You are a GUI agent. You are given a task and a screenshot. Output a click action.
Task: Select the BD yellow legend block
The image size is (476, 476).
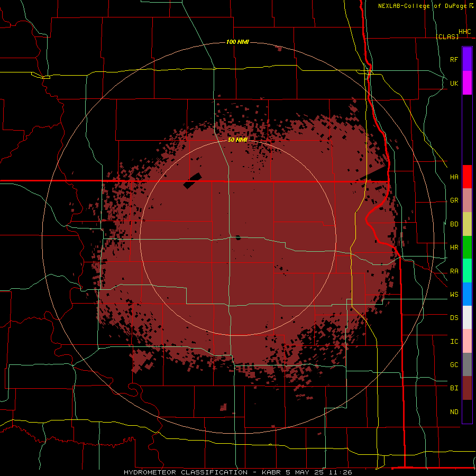point(467,224)
